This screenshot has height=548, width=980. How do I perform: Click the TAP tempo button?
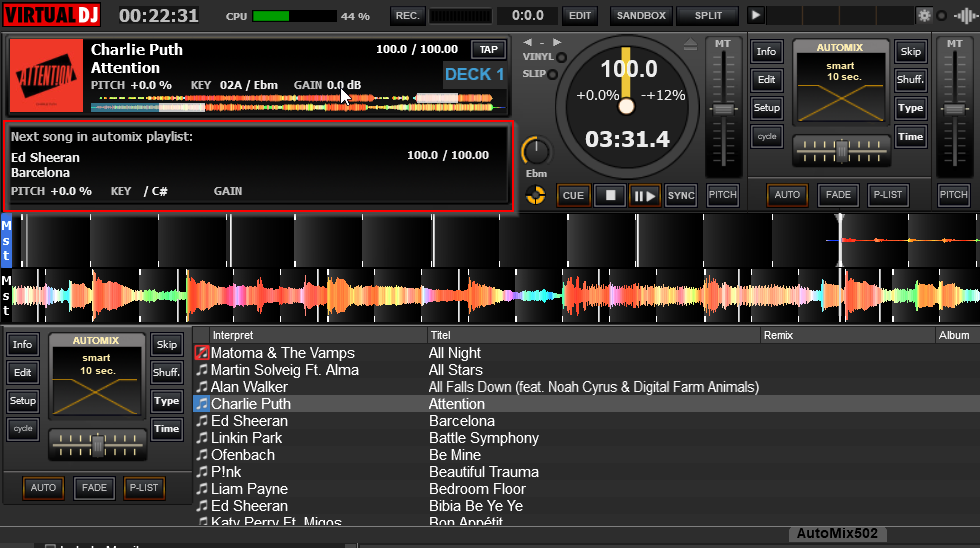point(489,50)
